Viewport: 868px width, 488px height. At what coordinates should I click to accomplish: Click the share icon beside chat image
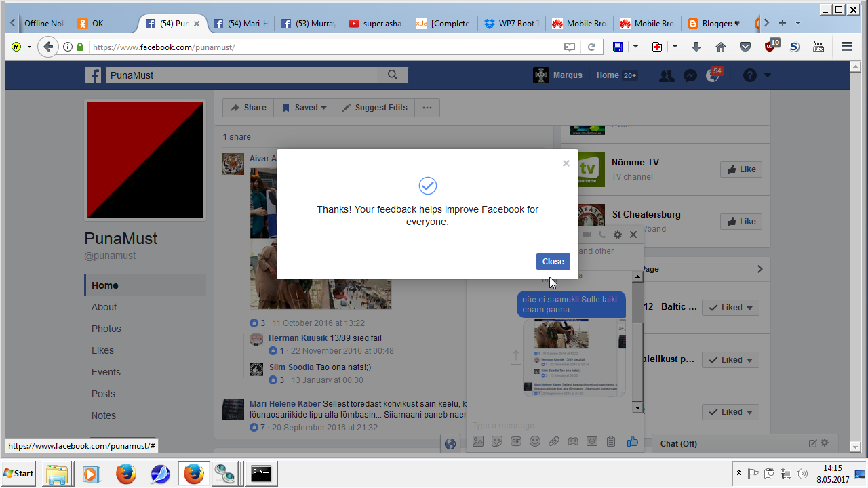click(x=515, y=357)
